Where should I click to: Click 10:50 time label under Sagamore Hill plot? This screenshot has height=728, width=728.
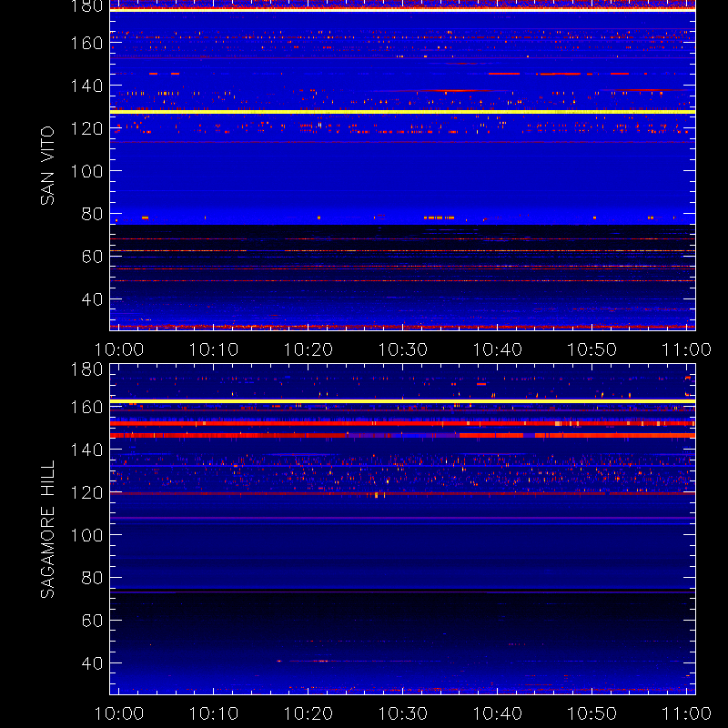click(x=592, y=713)
